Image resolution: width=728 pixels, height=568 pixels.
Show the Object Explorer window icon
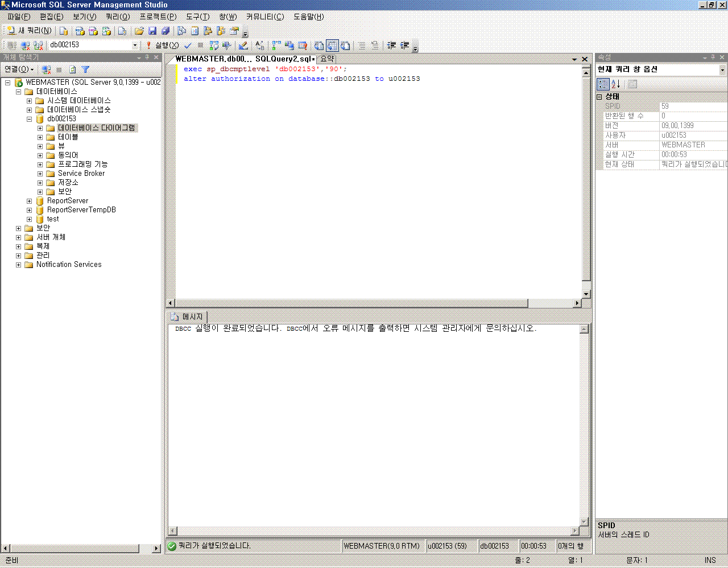(208, 31)
